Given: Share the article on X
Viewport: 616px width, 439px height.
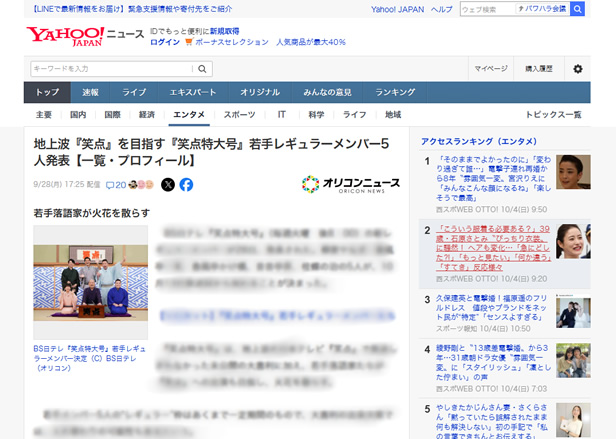Looking at the screenshot, I should pos(168,184).
